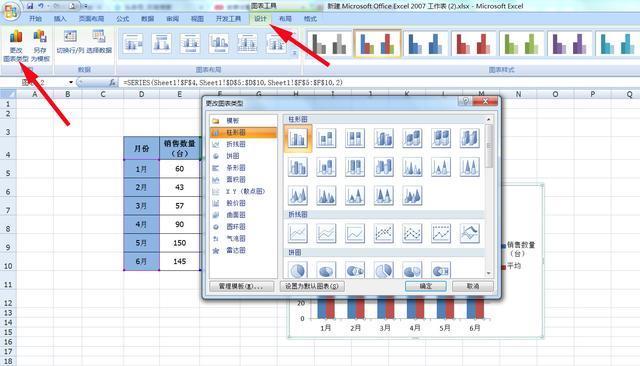Switch to the Format (格式) chart tools tab

[x=310, y=19]
